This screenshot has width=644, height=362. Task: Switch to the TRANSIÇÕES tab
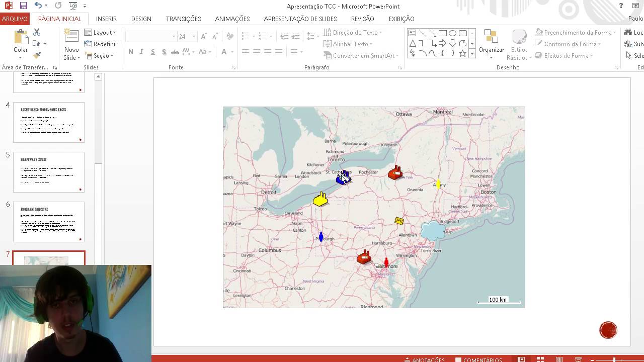(x=183, y=19)
